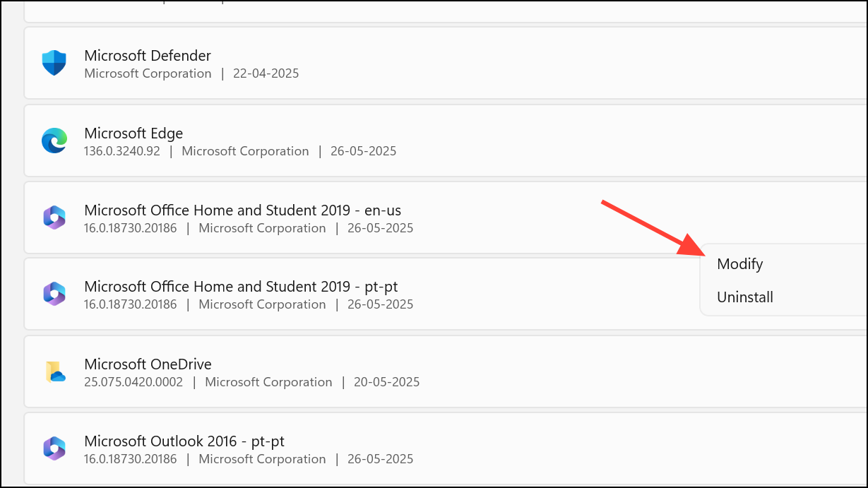Click Microsoft Corporation publisher under Microsoft Defender
This screenshot has width=868, height=488.
point(148,73)
